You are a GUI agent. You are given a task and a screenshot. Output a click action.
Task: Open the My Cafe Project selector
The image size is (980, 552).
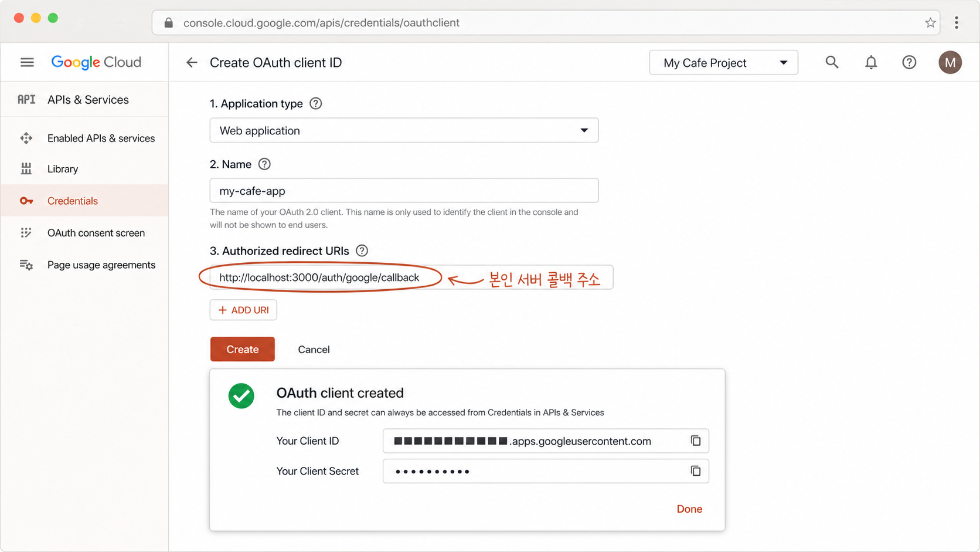coord(723,63)
